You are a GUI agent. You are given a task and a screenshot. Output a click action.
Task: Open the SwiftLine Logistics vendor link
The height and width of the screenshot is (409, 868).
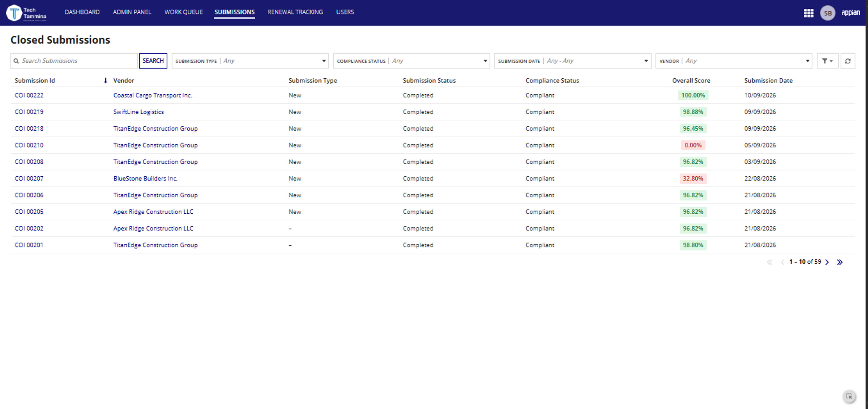click(x=138, y=112)
